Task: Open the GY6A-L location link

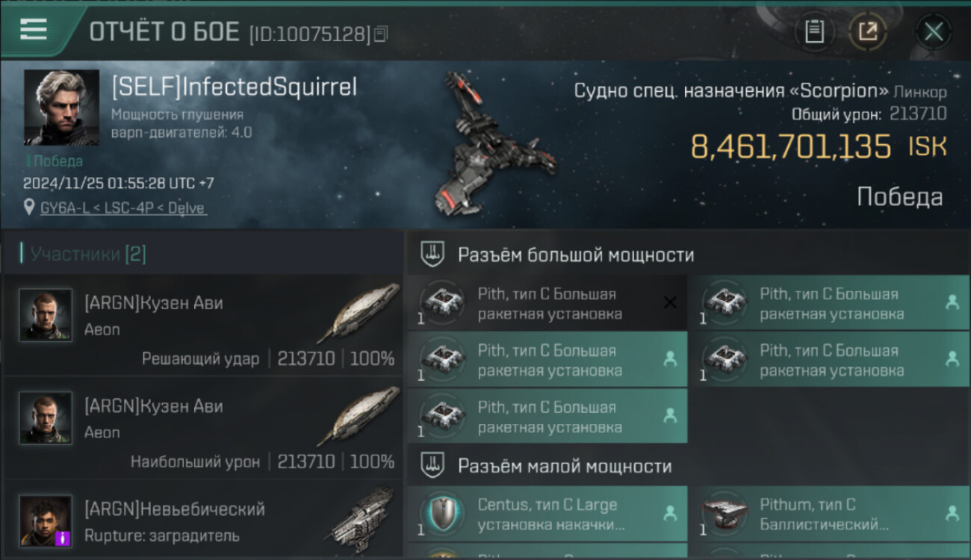Action: [x=123, y=208]
